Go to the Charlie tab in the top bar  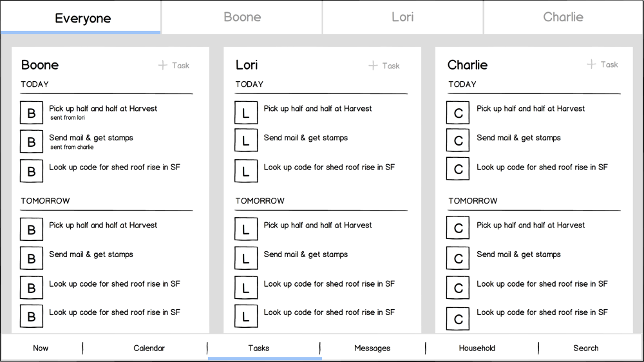(563, 17)
